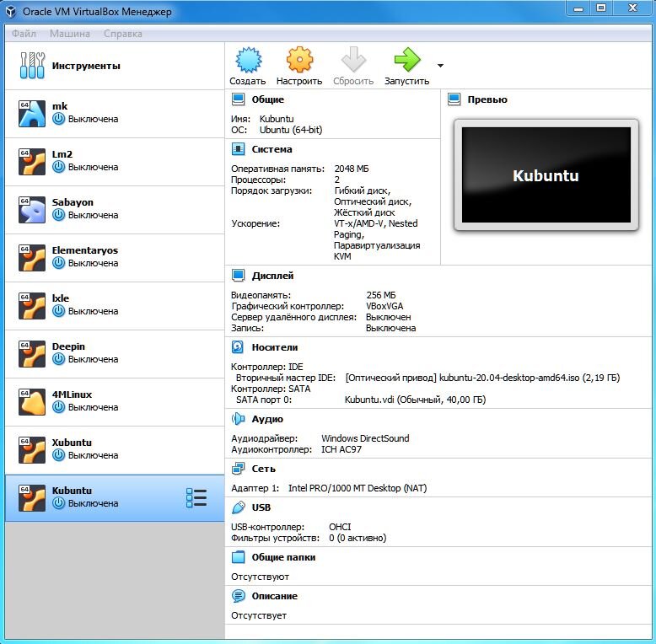Select the Deepin name in machine list
Image resolution: width=656 pixels, height=644 pixels.
(68, 346)
